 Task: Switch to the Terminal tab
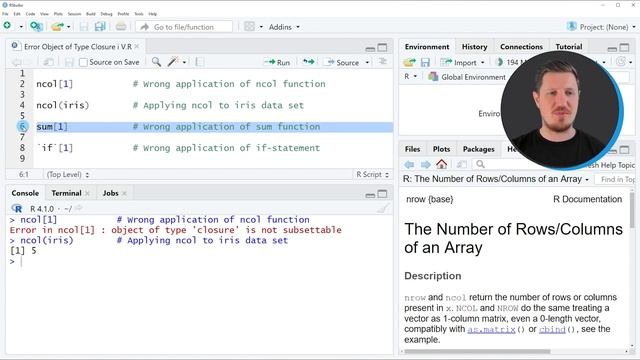tap(66, 193)
